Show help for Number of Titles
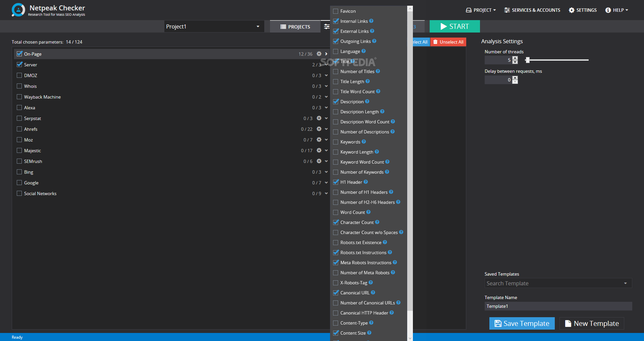Viewport: 644px width, 341px height. (378, 71)
